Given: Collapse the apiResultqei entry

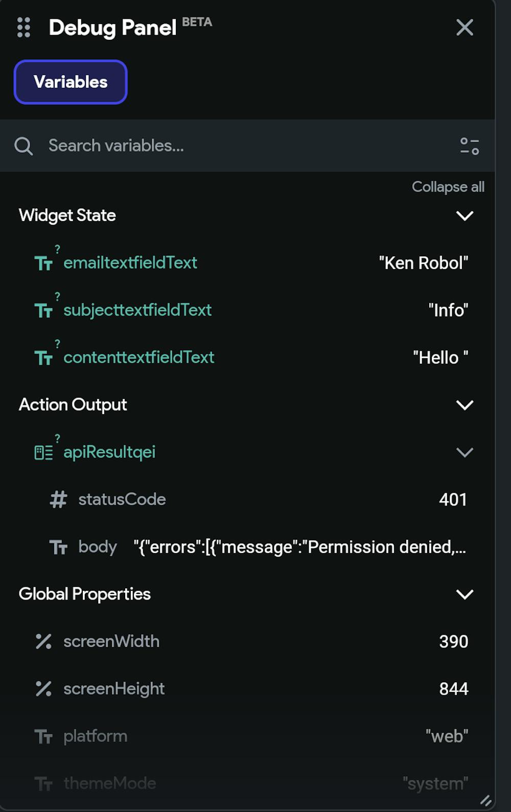Looking at the screenshot, I should click(x=464, y=452).
